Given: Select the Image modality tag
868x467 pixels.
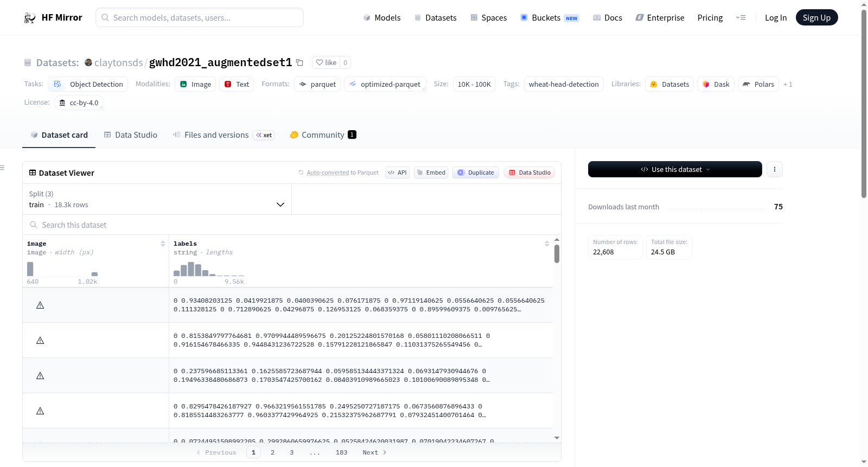Looking at the screenshot, I should [x=195, y=84].
